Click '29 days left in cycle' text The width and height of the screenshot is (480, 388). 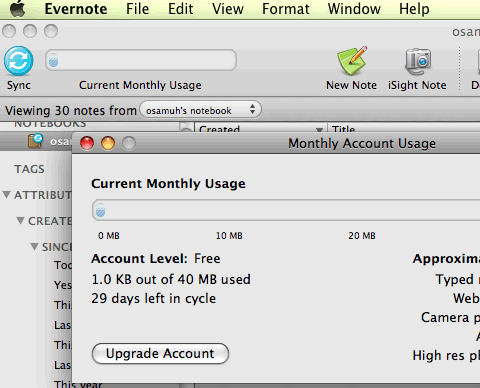[153, 299]
